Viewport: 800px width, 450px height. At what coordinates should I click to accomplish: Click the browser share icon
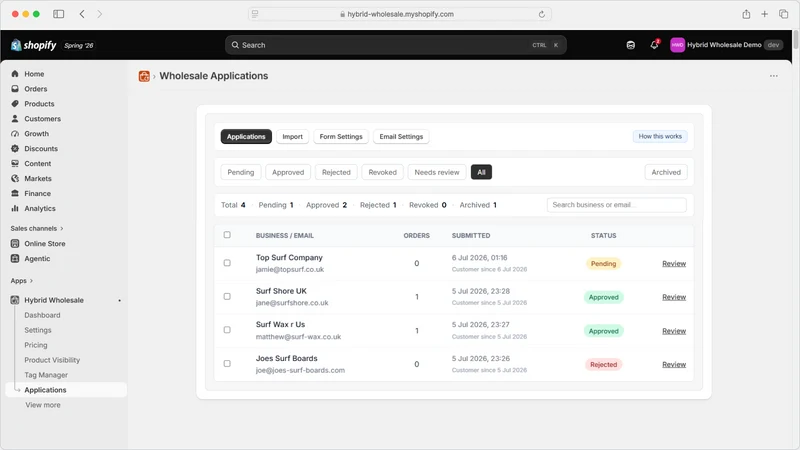(746, 14)
